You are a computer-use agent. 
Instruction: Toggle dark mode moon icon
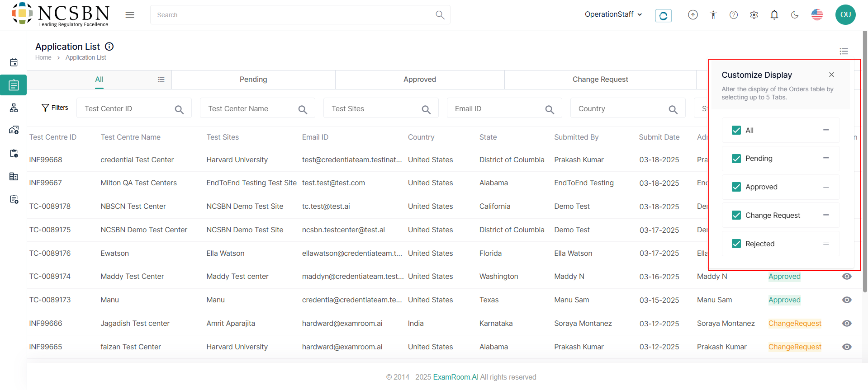(x=794, y=15)
